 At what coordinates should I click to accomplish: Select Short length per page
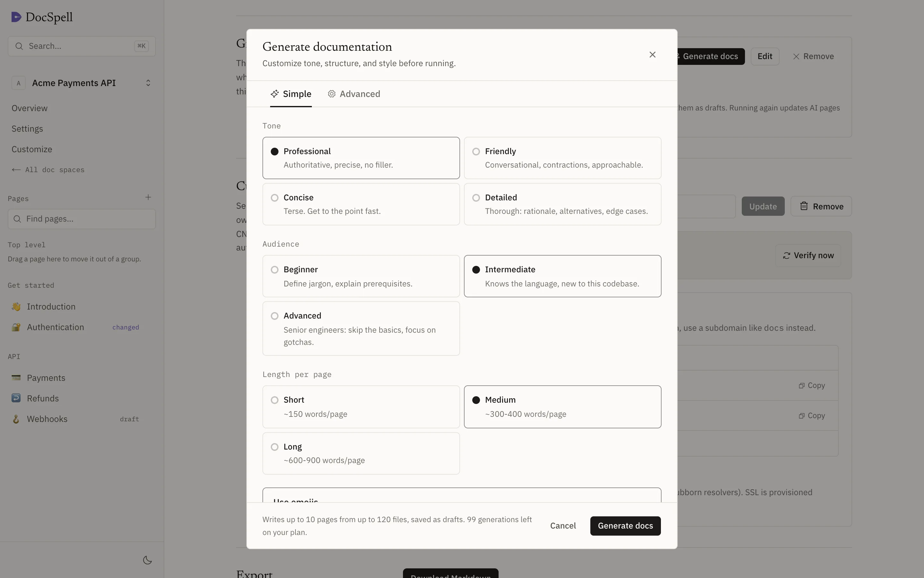361,407
